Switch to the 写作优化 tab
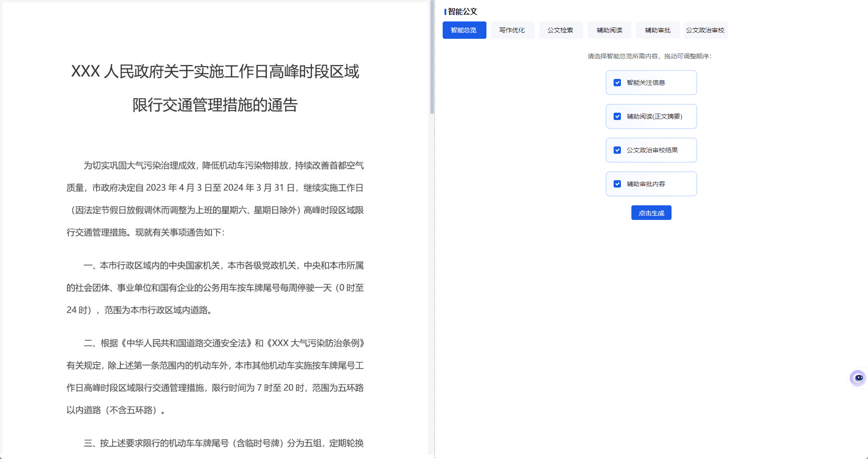The image size is (868, 459). click(x=512, y=30)
